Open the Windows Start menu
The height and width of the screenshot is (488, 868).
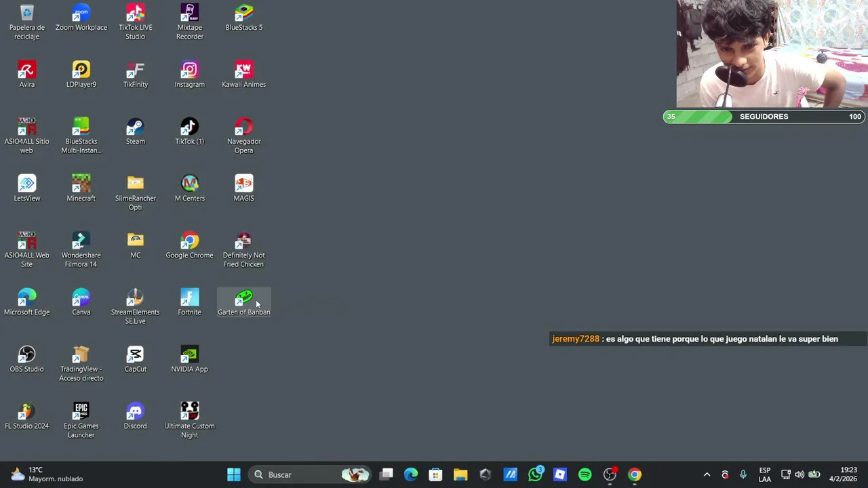(234, 474)
